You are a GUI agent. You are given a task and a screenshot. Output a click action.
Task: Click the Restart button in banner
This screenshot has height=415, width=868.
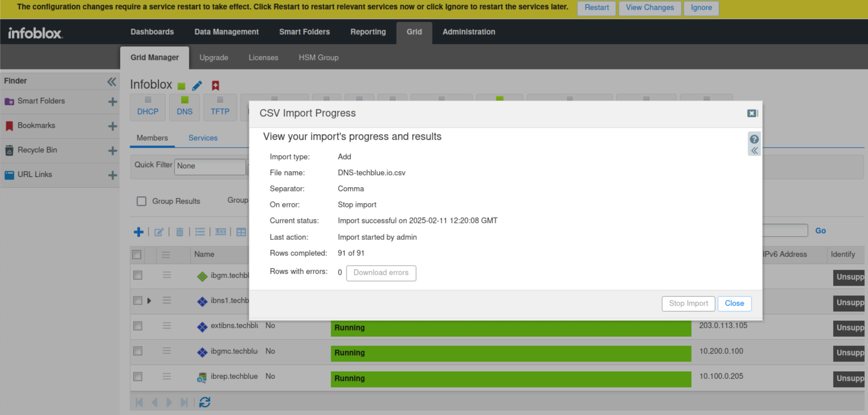click(x=596, y=8)
